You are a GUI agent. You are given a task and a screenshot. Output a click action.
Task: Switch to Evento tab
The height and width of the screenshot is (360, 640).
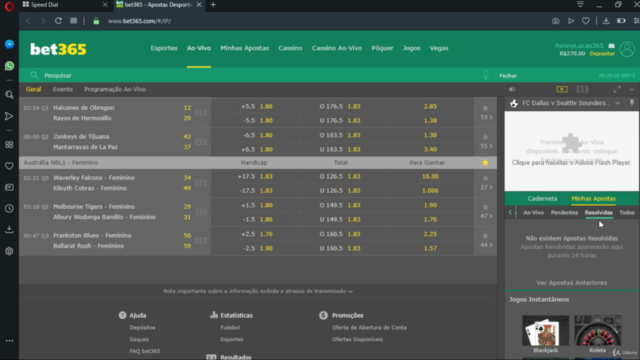tap(62, 89)
